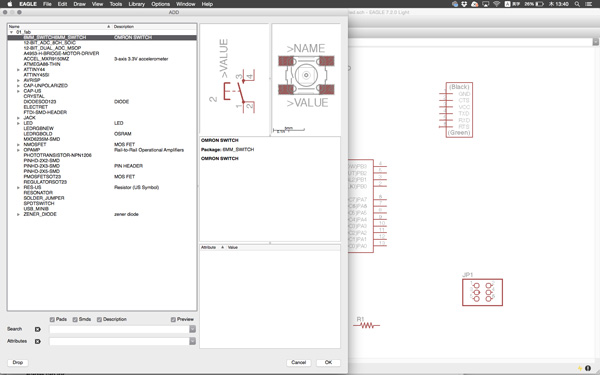Expand the OPAMP entry
The width and height of the screenshot is (600, 375).
click(18, 150)
